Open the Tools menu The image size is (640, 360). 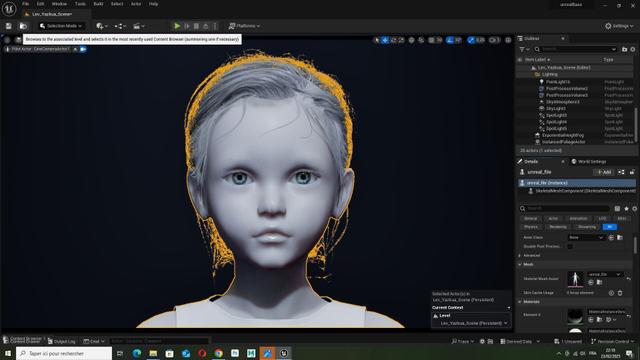coord(80,4)
